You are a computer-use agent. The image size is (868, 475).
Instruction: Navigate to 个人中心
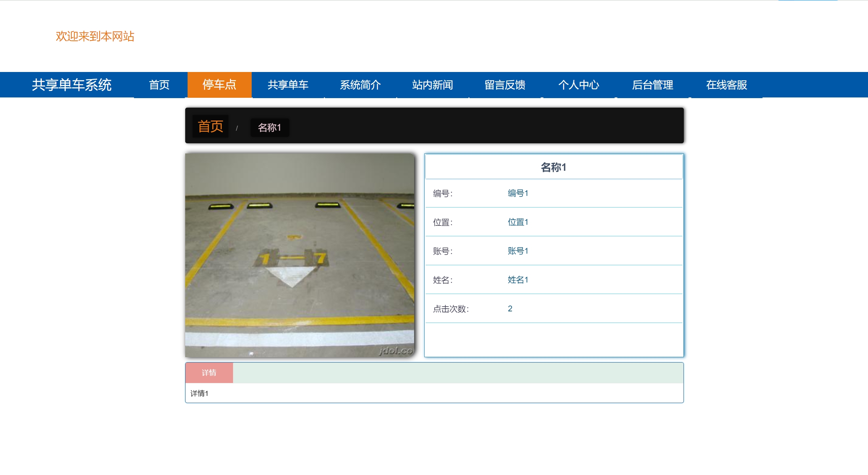point(579,85)
